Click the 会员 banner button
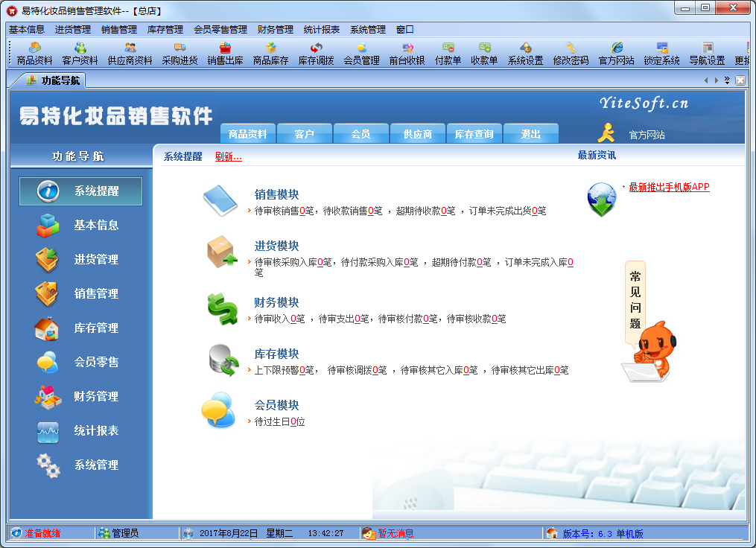This screenshot has height=548, width=756. [360, 134]
